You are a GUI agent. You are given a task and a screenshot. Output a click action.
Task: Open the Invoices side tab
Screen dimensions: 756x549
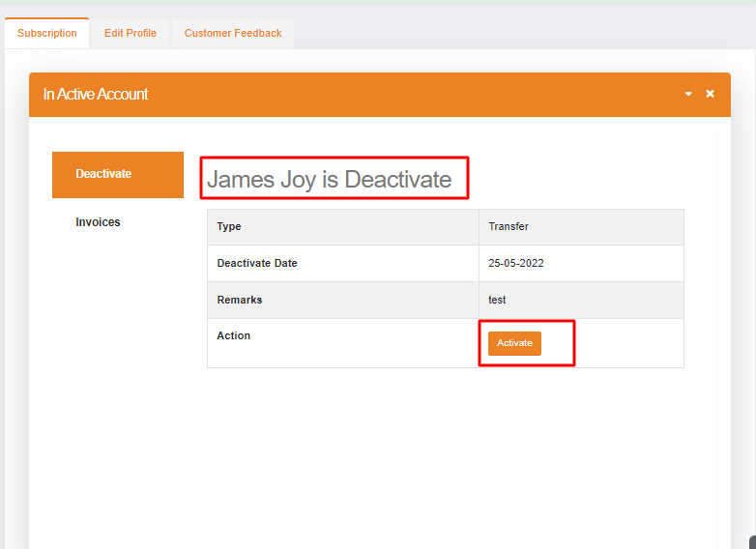click(99, 222)
